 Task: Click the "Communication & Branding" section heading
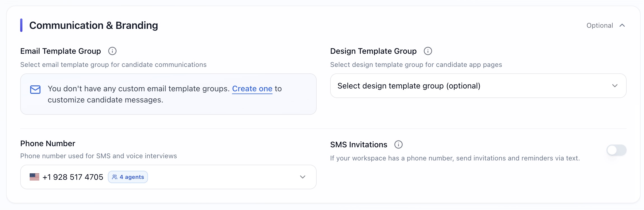click(x=94, y=25)
